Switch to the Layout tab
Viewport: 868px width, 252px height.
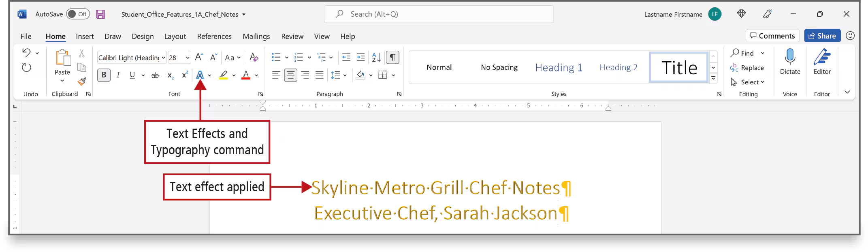tap(175, 37)
